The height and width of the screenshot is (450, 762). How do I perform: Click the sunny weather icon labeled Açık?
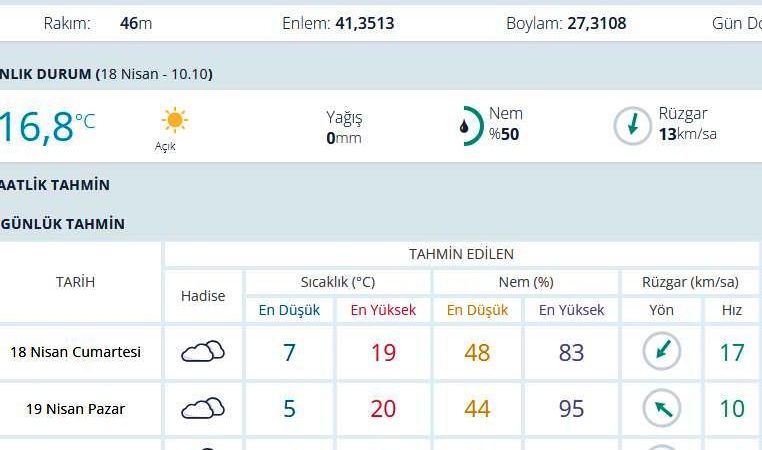coord(174,121)
